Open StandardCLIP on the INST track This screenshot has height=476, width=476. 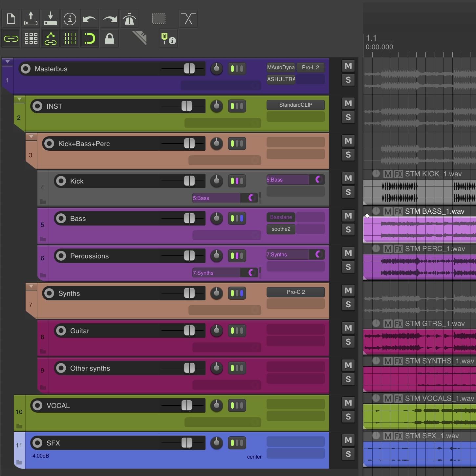pyautogui.click(x=295, y=105)
